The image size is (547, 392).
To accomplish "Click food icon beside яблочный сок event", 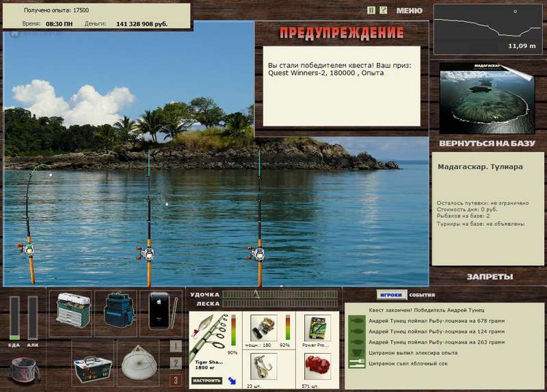I will coord(356,363).
